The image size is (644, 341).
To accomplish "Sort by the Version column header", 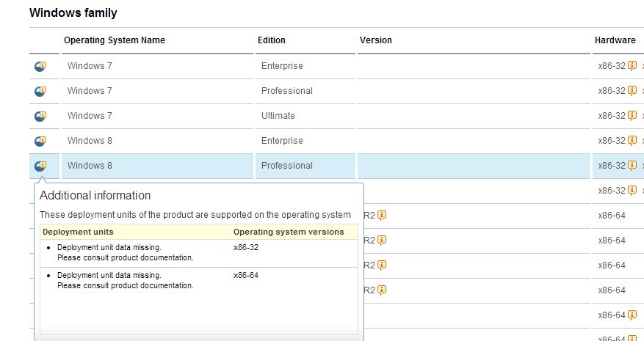I will tap(376, 40).
